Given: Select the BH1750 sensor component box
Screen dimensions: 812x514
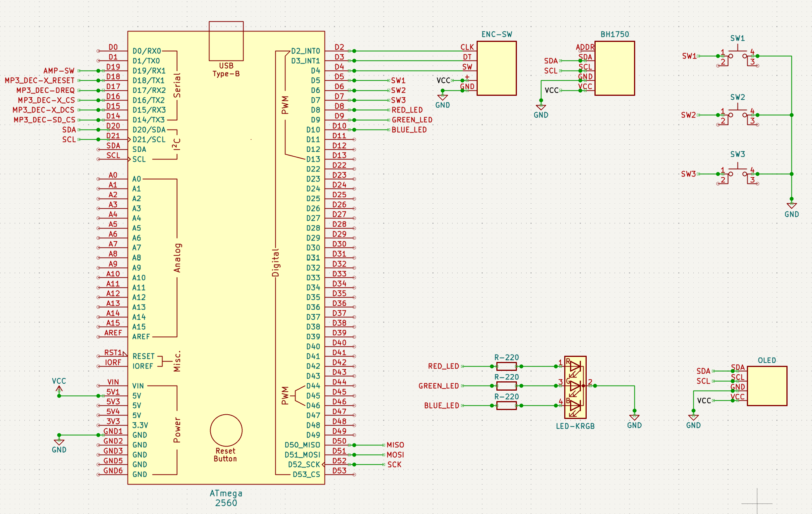Looking at the screenshot, I should [x=615, y=68].
